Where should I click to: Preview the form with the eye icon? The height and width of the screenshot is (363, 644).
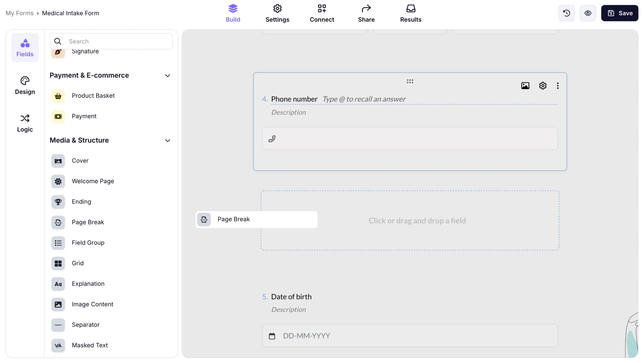click(x=588, y=13)
